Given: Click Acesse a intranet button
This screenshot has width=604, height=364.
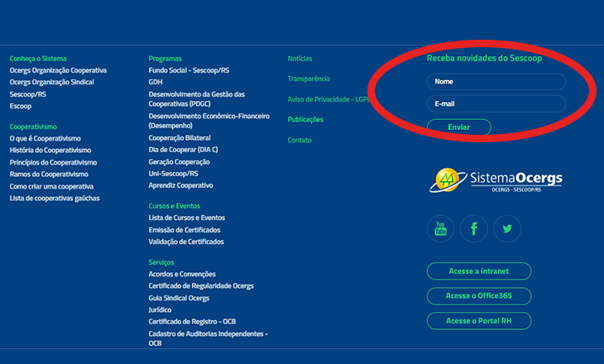Looking at the screenshot, I should pyautogui.click(x=479, y=271).
